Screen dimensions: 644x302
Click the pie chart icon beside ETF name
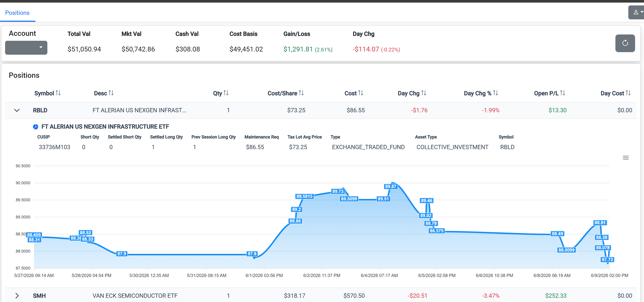point(36,127)
